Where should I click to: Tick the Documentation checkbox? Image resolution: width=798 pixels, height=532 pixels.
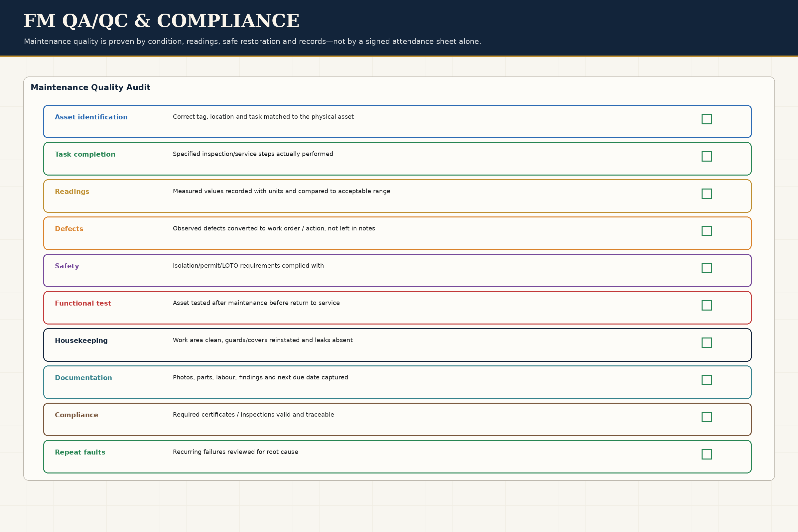(706, 380)
